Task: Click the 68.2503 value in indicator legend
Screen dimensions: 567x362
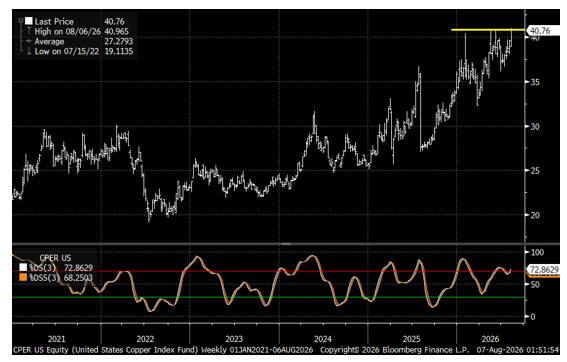Action: [78, 278]
